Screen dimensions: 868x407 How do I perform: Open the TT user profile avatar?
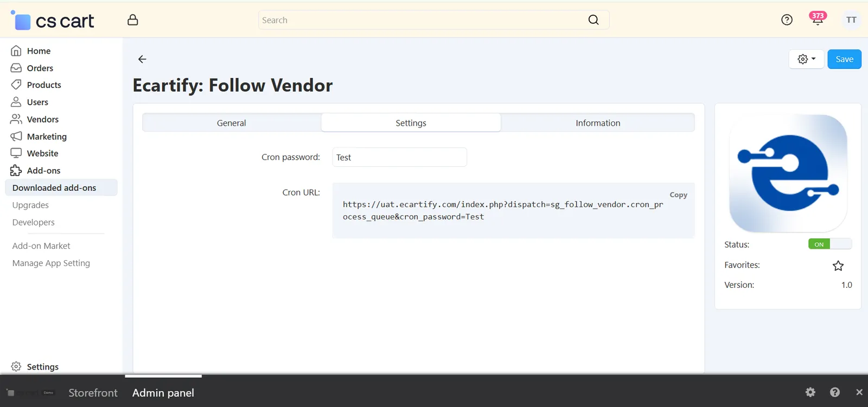851,20
